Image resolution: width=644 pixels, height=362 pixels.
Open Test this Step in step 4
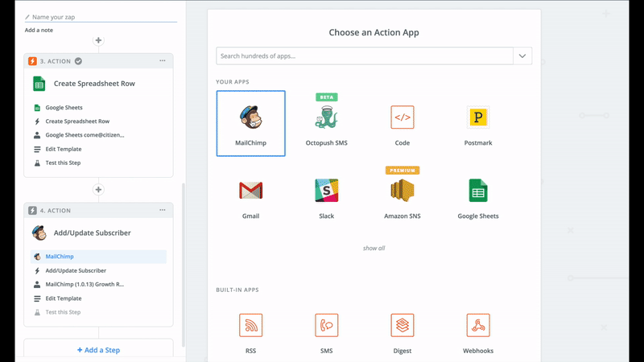[98, 312]
